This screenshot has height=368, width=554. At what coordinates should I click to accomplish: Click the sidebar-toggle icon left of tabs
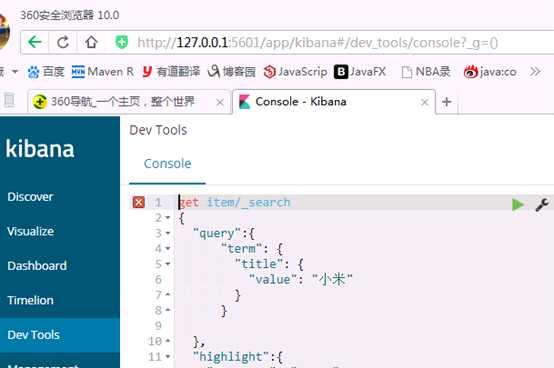(9, 101)
